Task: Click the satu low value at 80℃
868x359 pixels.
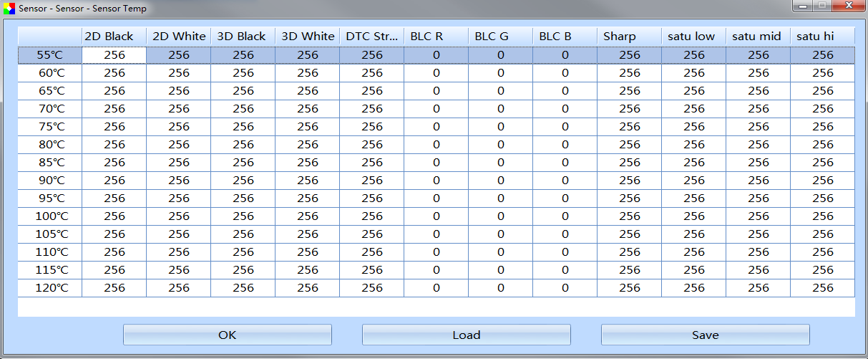Action: [x=694, y=145]
